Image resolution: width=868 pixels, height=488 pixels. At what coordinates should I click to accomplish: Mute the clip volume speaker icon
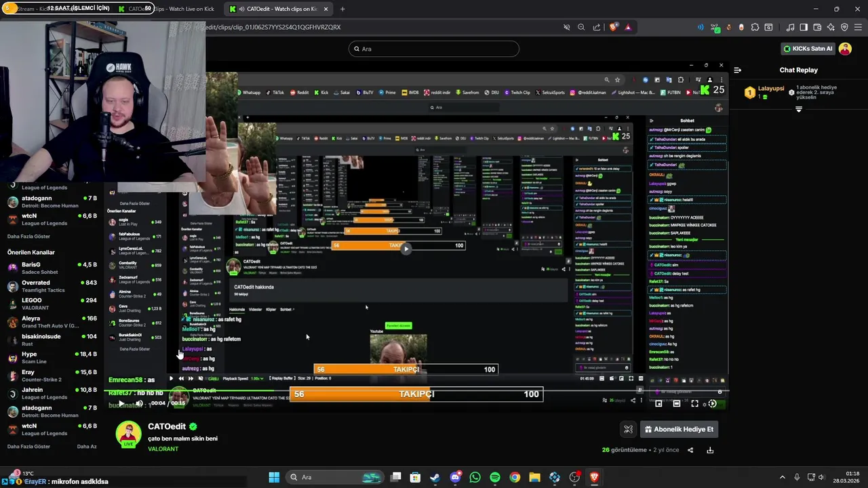[139, 403]
